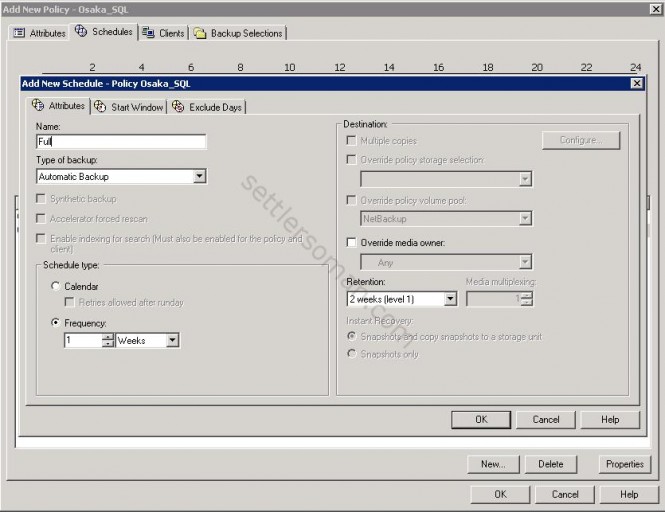Screen dimensions: 665x512
Task: Click the Schedules tab icon in policy window
Action: [x=81, y=32]
